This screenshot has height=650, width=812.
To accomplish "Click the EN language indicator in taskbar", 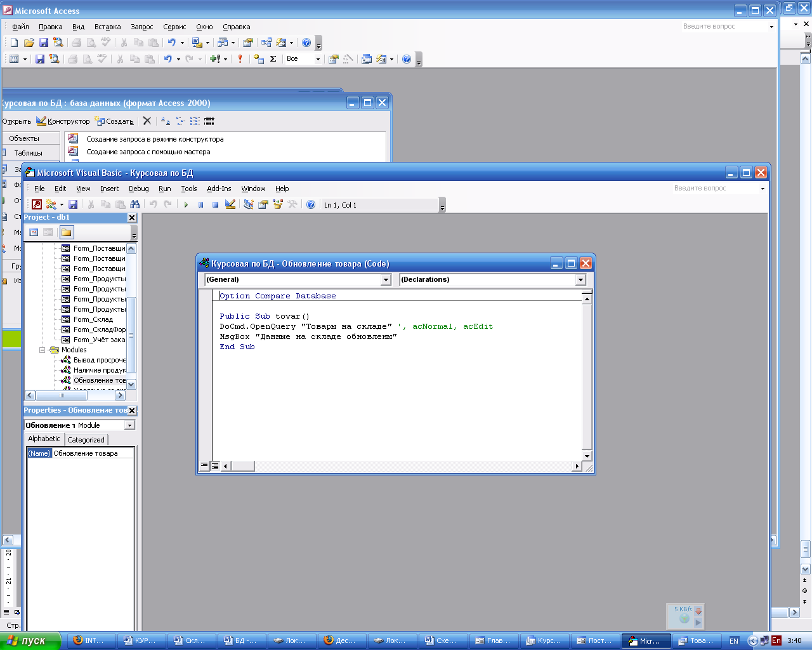I will (x=734, y=641).
